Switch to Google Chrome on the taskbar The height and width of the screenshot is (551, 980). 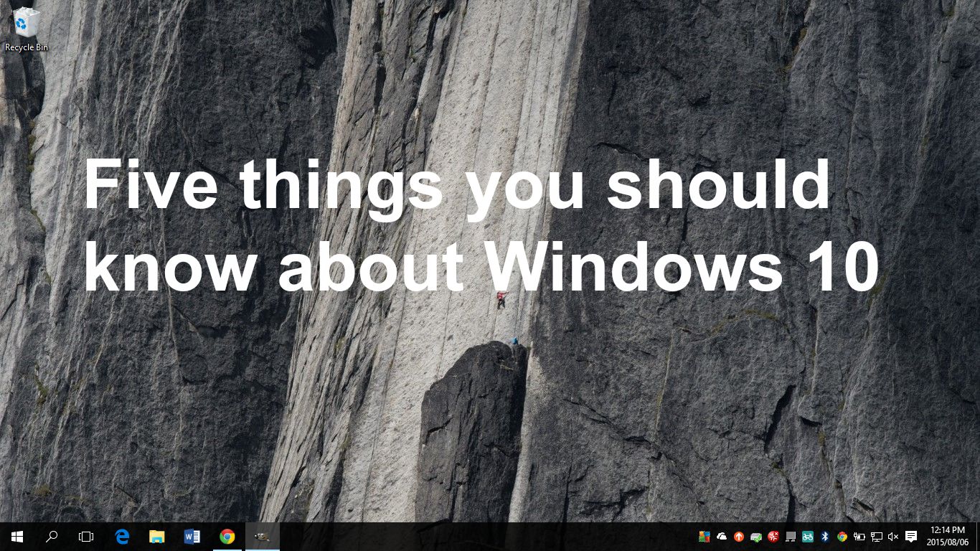tap(227, 537)
